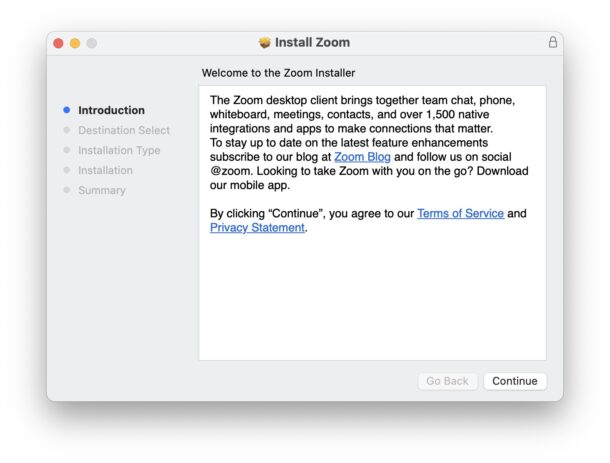
Task: Click the lock icon in title bar
Action: 553,43
